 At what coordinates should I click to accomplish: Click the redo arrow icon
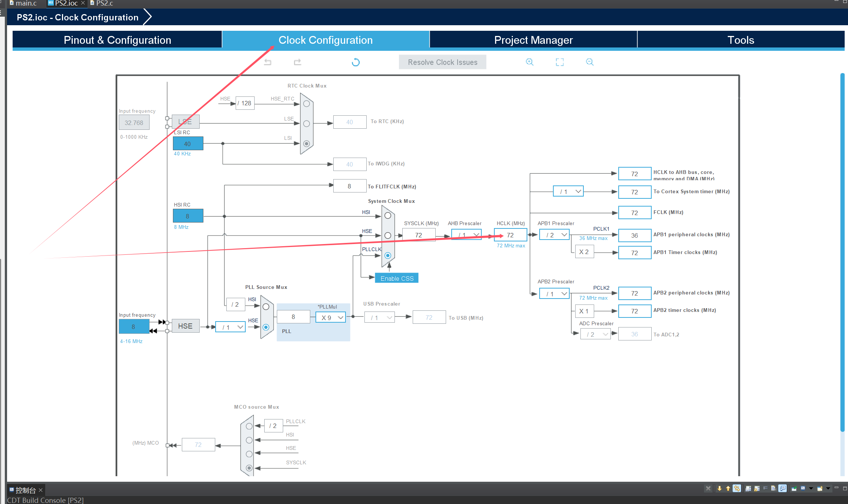[297, 62]
